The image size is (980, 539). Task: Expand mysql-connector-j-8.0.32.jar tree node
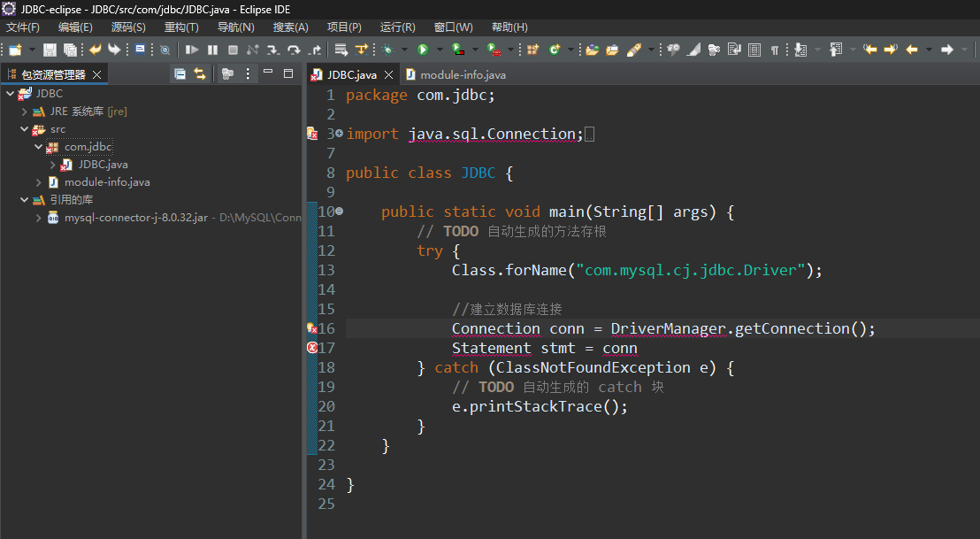coord(39,218)
